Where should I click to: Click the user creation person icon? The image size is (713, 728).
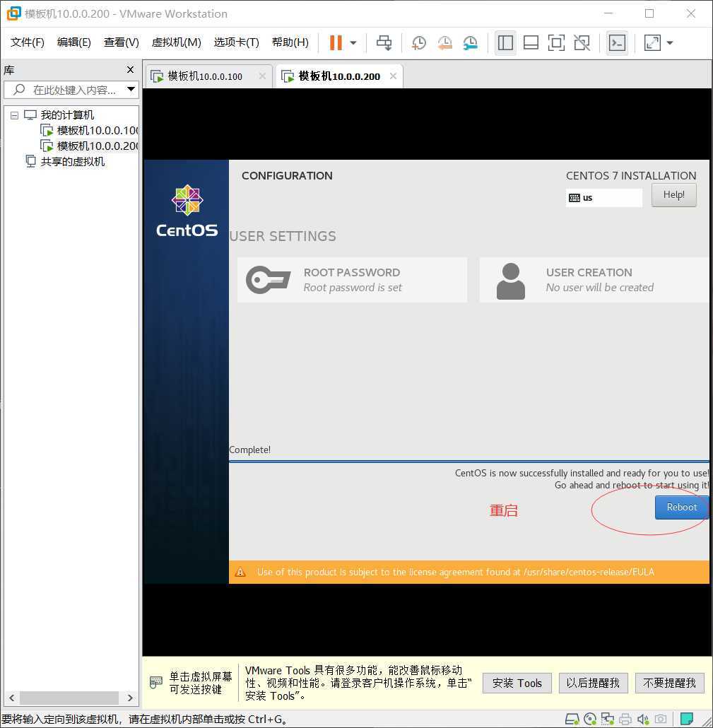click(x=511, y=281)
